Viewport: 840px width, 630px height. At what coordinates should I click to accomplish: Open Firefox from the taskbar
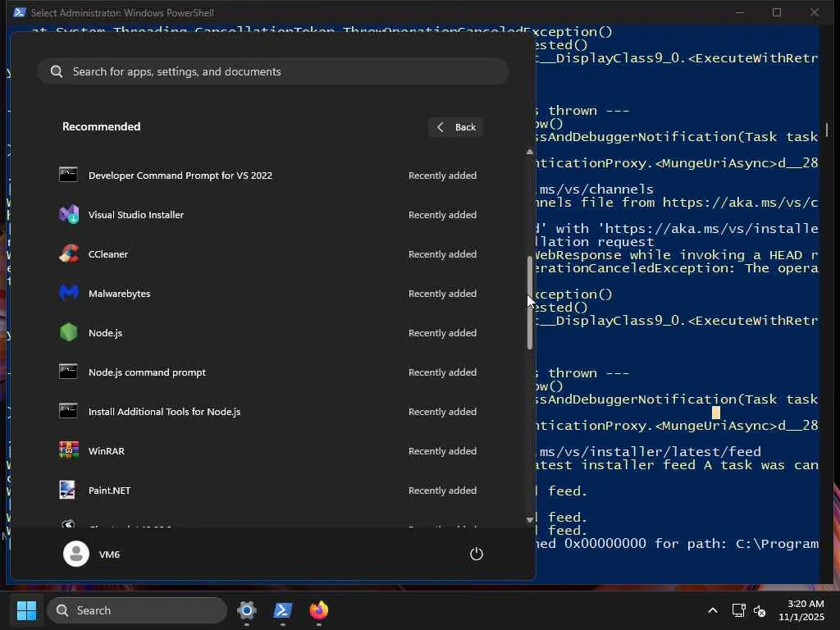pos(319,610)
